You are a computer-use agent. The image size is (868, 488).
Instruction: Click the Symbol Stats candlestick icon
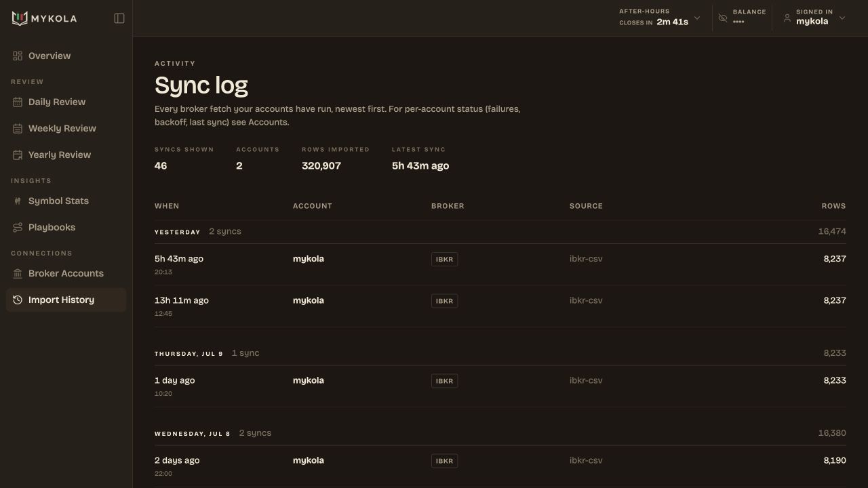click(18, 201)
